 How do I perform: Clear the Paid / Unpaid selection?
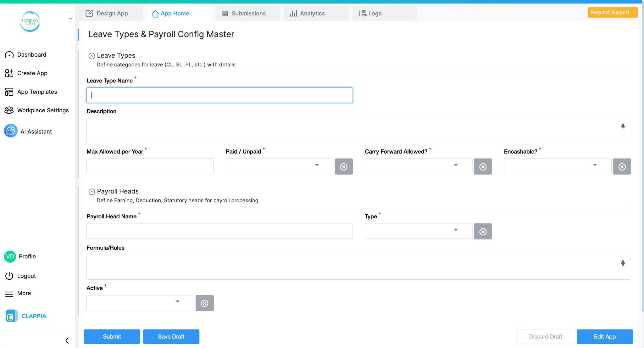pos(344,166)
